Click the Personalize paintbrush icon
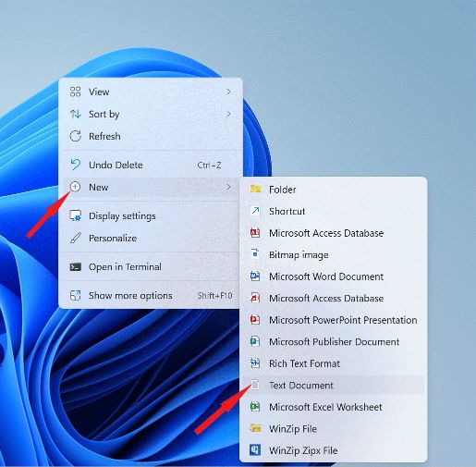476x467 pixels. [75, 238]
